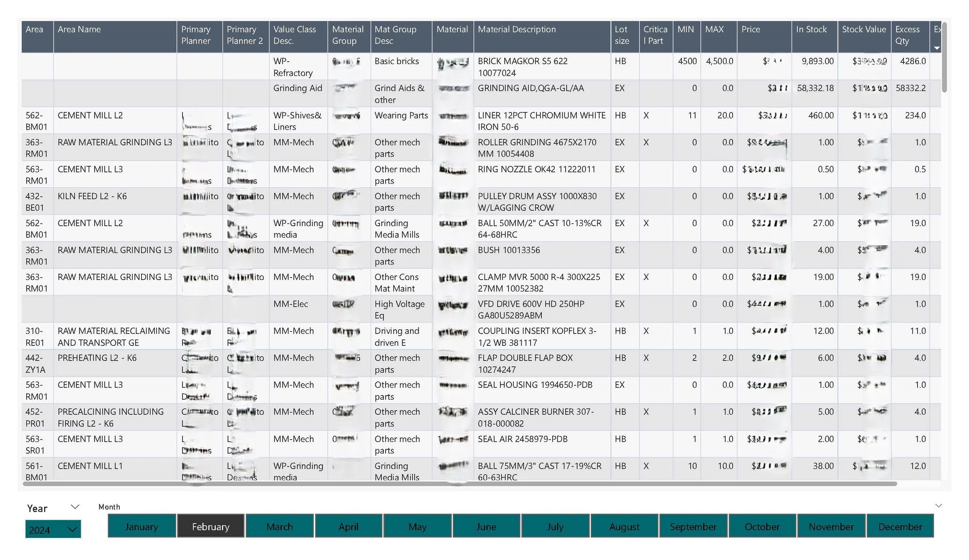The width and height of the screenshot is (969, 560).
Task: Select the July month filter button
Action: coord(555,527)
